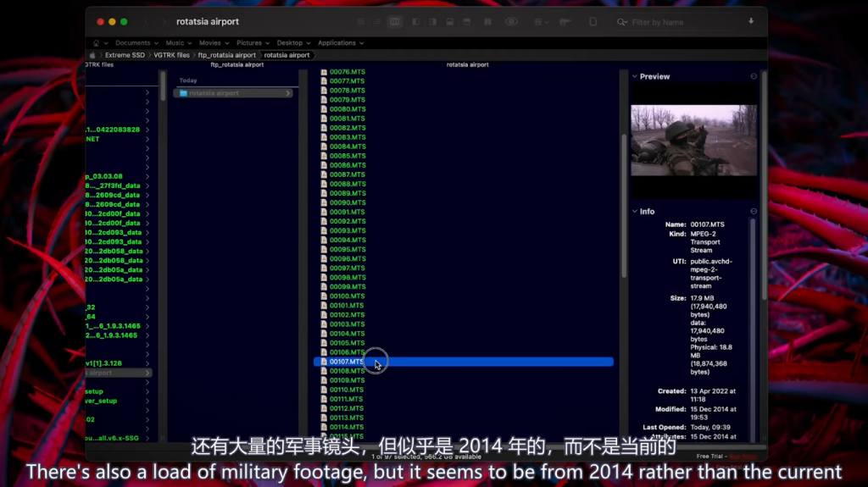
Task: Expand the 27f3fd_data folder chevron
Action: [x=147, y=186]
